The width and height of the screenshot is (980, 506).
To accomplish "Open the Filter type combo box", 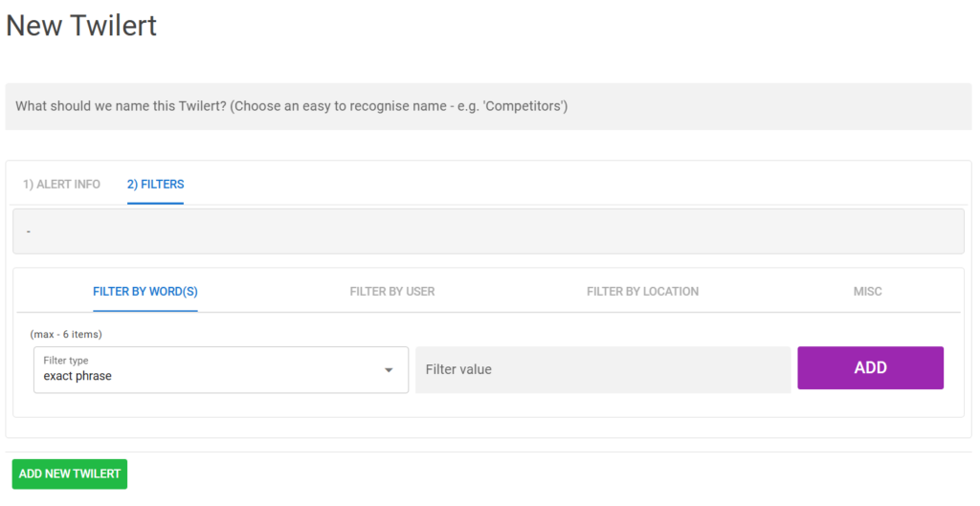I will [220, 369].
